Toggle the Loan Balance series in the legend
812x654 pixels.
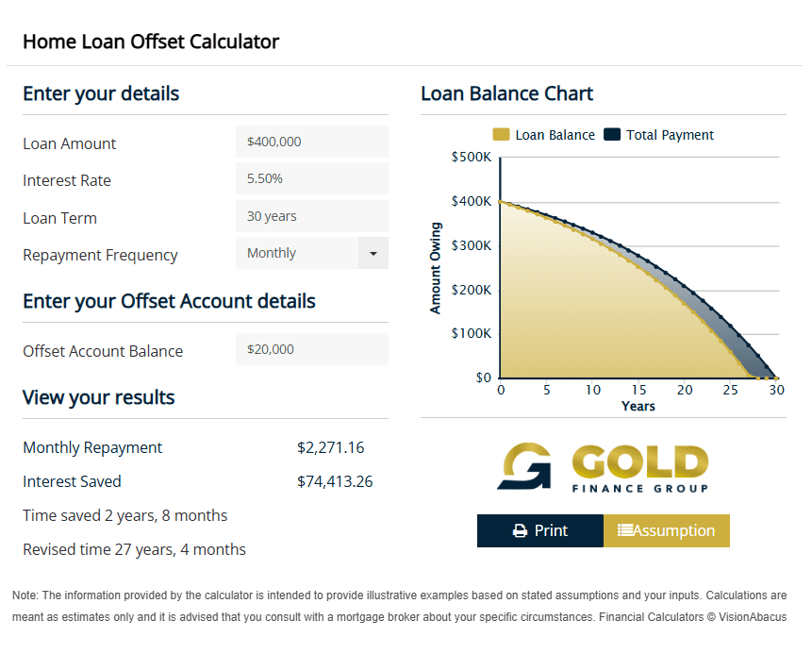pyautogui.click(x=543, y=135)
